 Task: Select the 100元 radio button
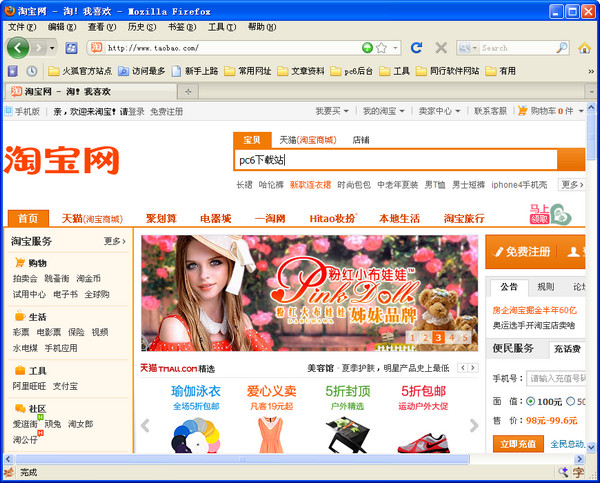coord(530,401)
